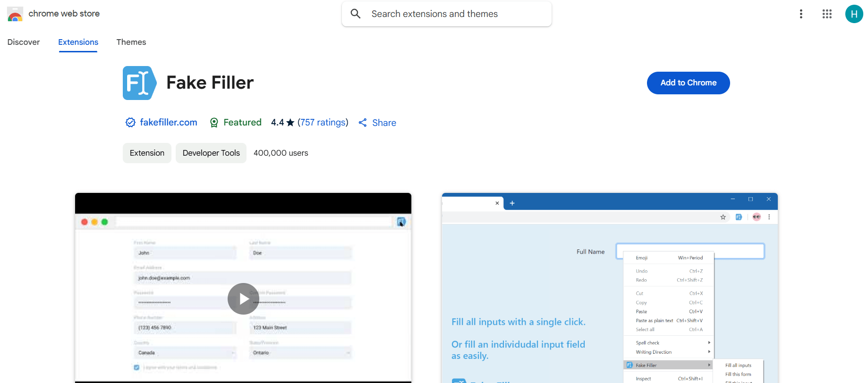Select the Extensions tab

coord(78,42)
